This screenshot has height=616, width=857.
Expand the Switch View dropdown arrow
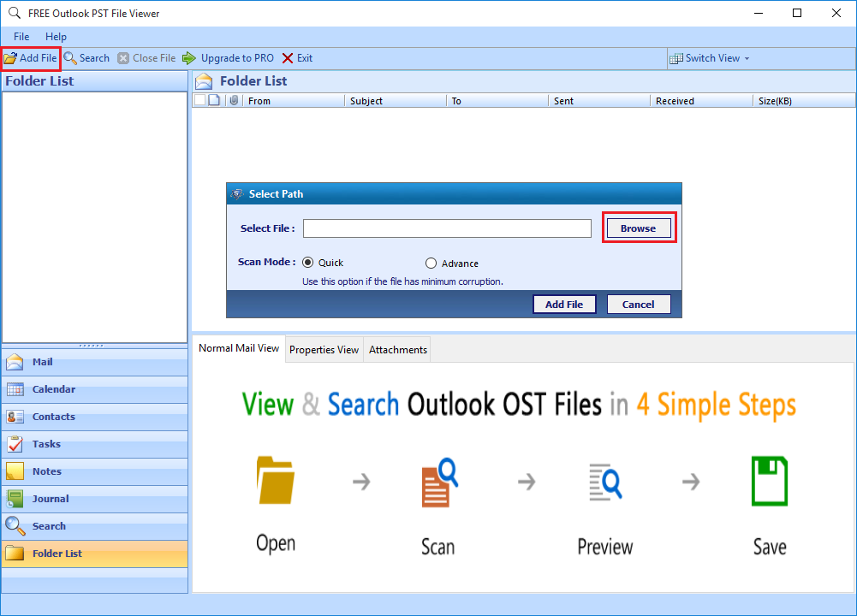point(747,58)
